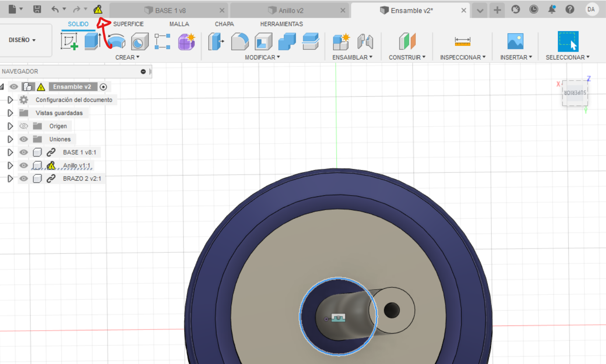Open the INSERTAR dropdown menu

point(516,57)
